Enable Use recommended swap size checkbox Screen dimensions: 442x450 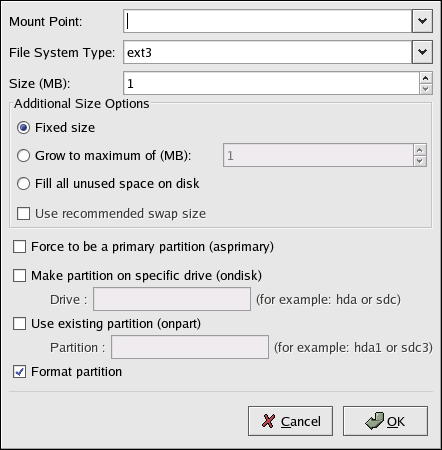point(23,214)
